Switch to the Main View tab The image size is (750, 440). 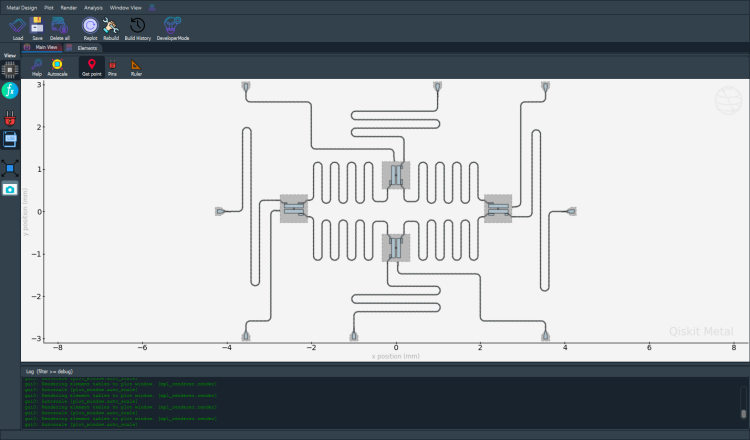tap(42, 47)
